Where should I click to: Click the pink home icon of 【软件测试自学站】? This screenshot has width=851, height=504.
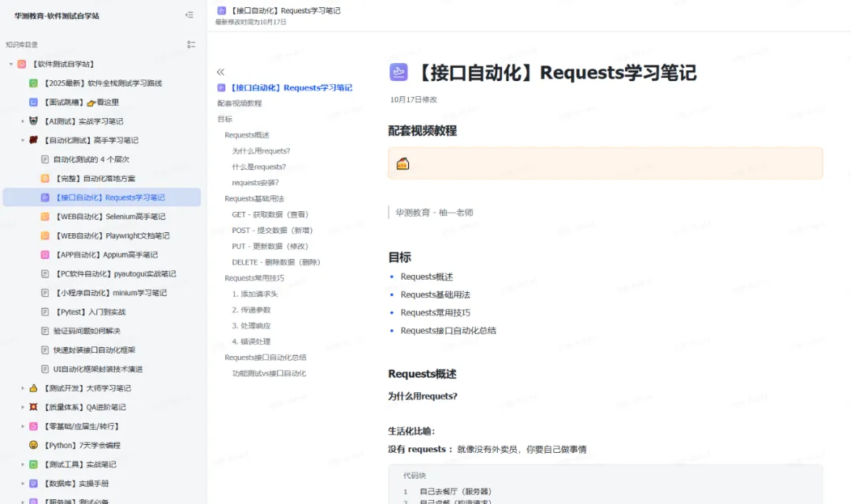pos(21,63)
